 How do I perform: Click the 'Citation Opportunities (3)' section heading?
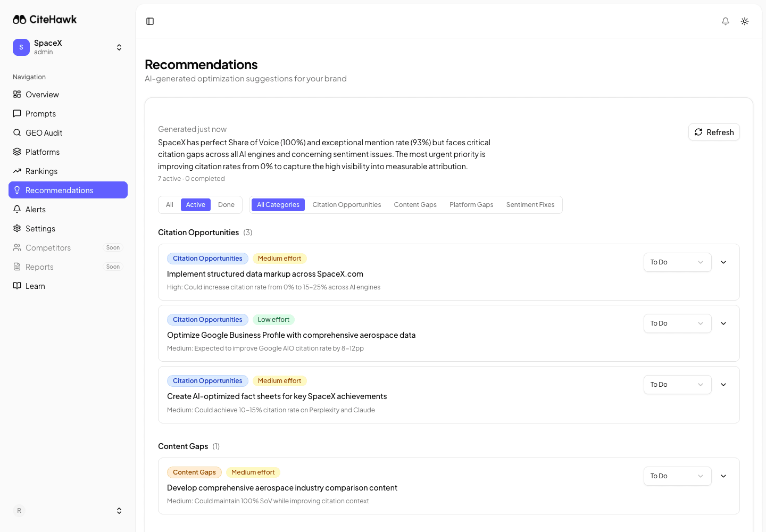pyautogui.click(x=205, y=232)
